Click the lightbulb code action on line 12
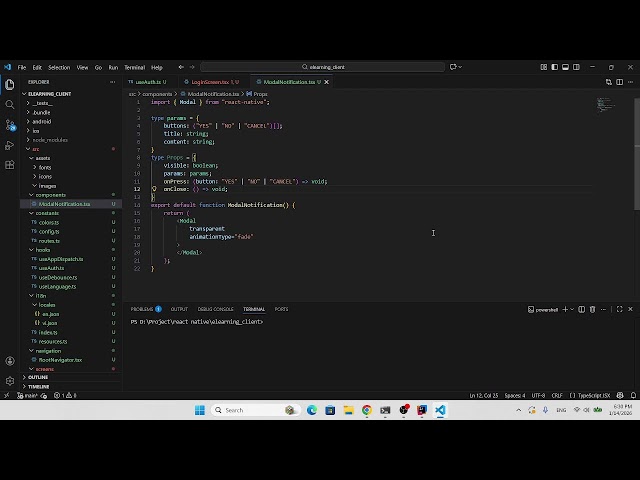Image resolution: width=640 pixels, height=480 pixels. [154, 189]
